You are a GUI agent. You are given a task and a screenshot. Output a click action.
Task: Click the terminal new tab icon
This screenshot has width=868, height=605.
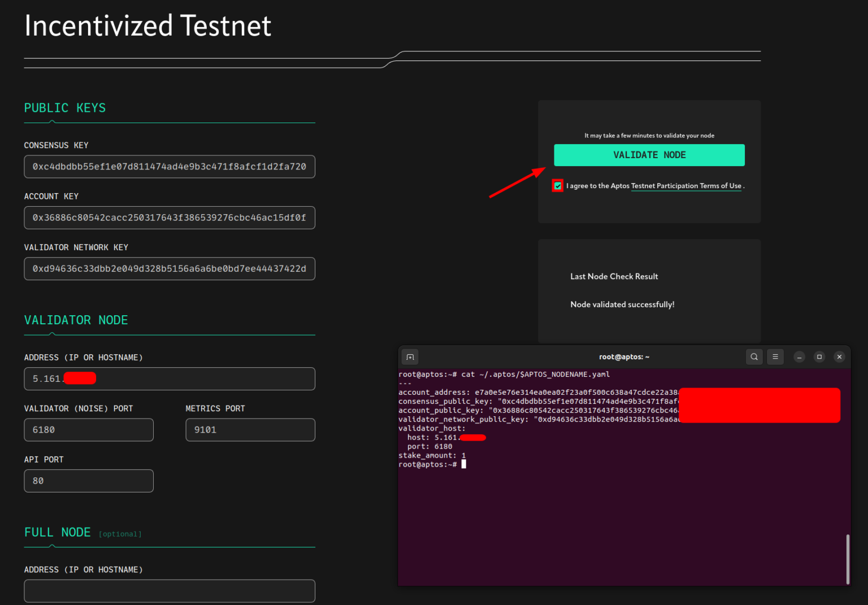coord(410,357)
